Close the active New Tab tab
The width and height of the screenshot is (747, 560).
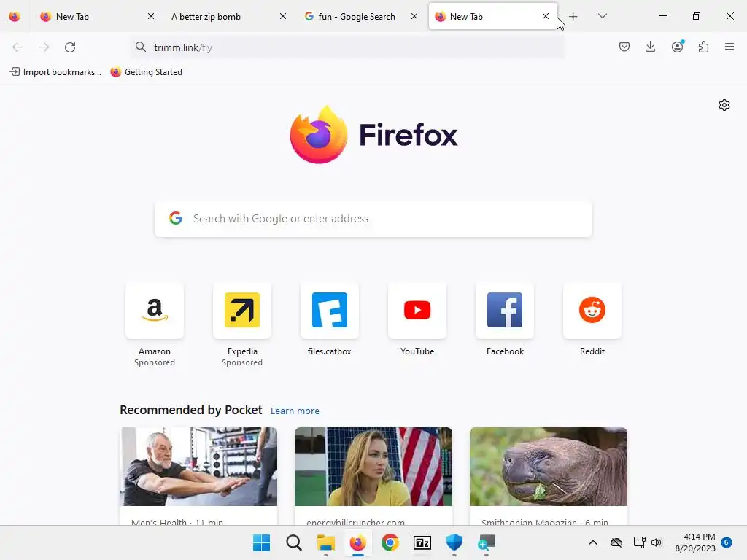click(x=546, y=16)
